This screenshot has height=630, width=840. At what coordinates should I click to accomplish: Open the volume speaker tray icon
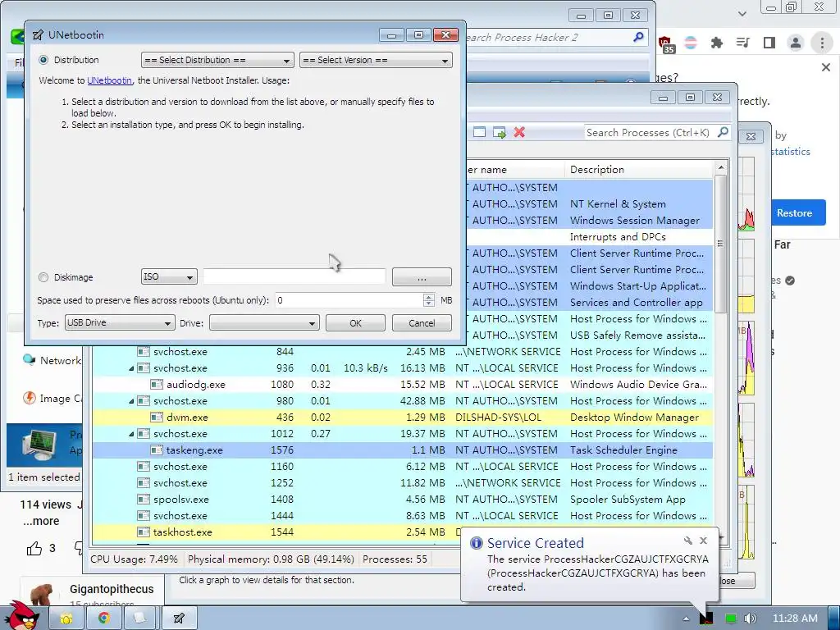tap(751, 619)
